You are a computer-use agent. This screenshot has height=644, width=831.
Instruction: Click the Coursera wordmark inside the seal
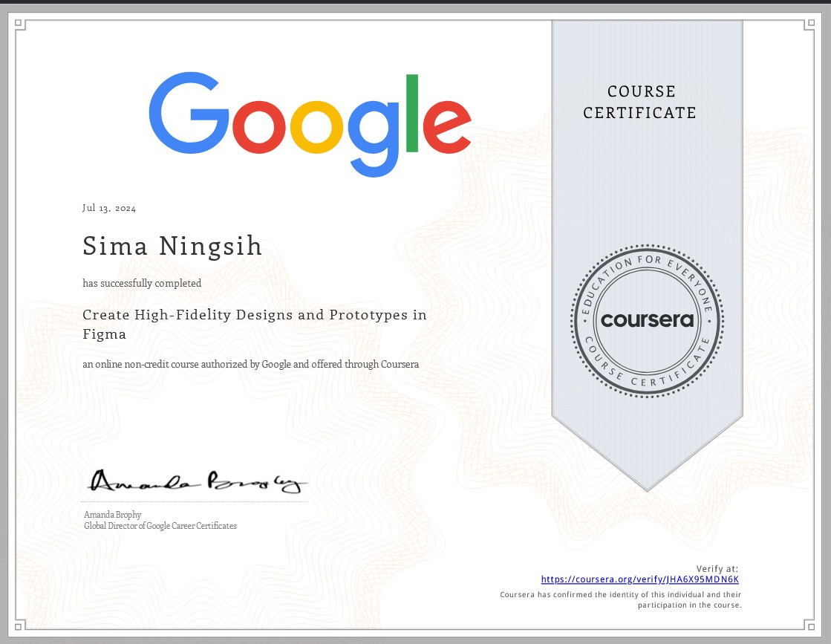coord(647,320)
